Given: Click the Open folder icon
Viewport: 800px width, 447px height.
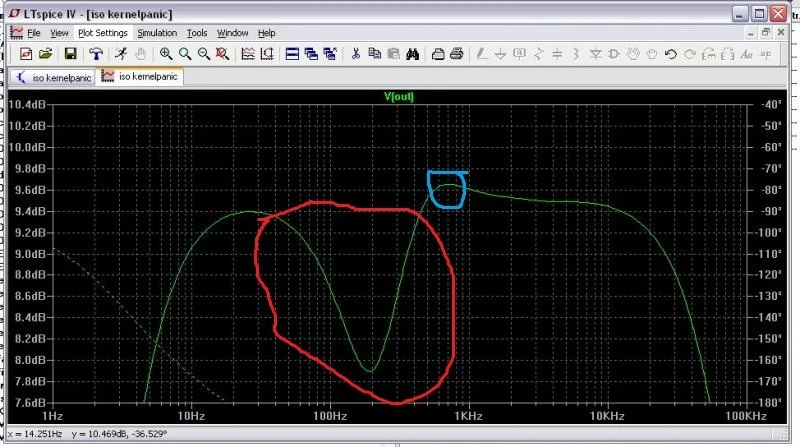Looking at the screenshot, I should pyautogui.click(x=46, y=54).
